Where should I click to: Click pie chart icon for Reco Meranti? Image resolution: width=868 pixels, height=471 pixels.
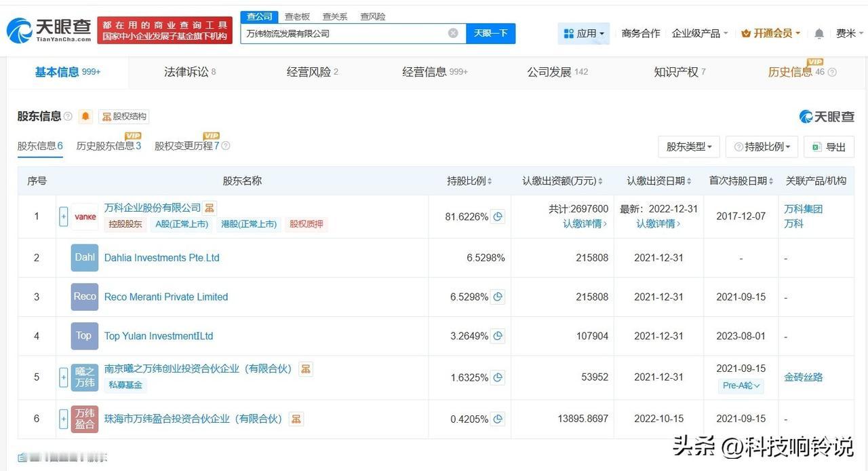[x=498, y=297]
